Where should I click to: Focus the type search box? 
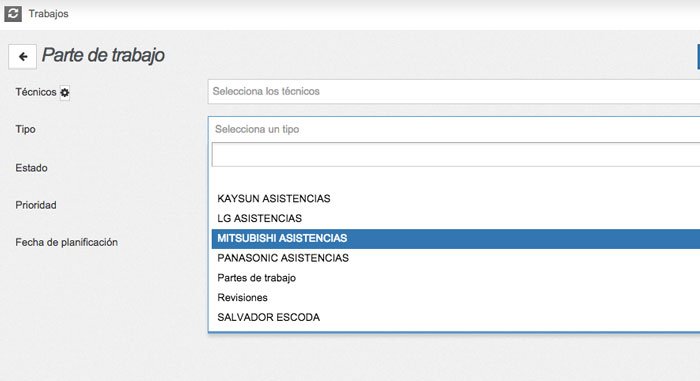click(456, 155)
